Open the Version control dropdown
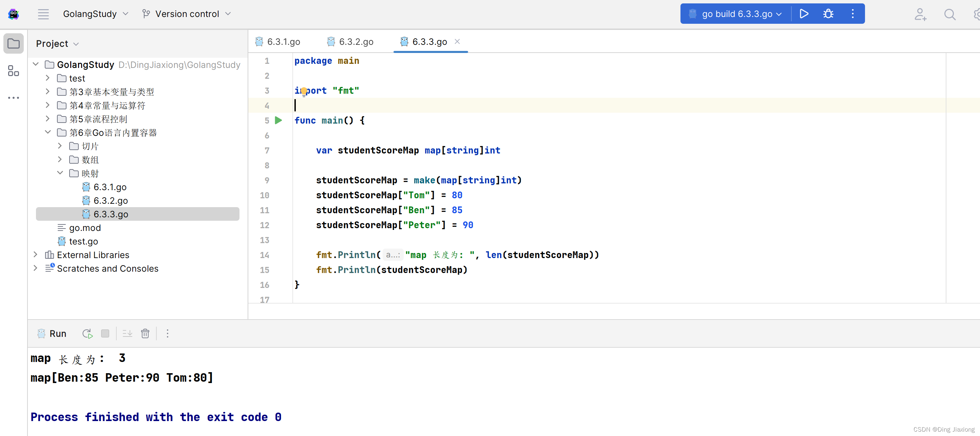This screenshot has width=980, height=436. point(187,14)
